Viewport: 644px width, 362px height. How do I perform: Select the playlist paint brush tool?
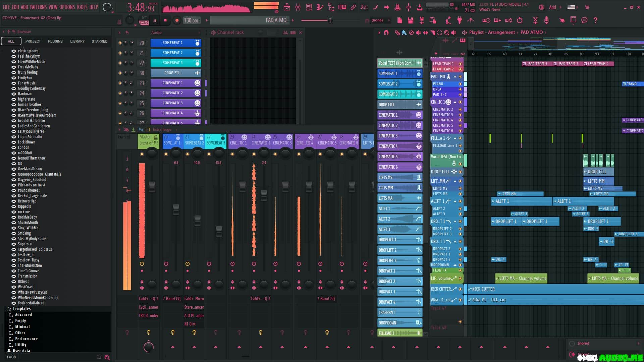point(404,33)
